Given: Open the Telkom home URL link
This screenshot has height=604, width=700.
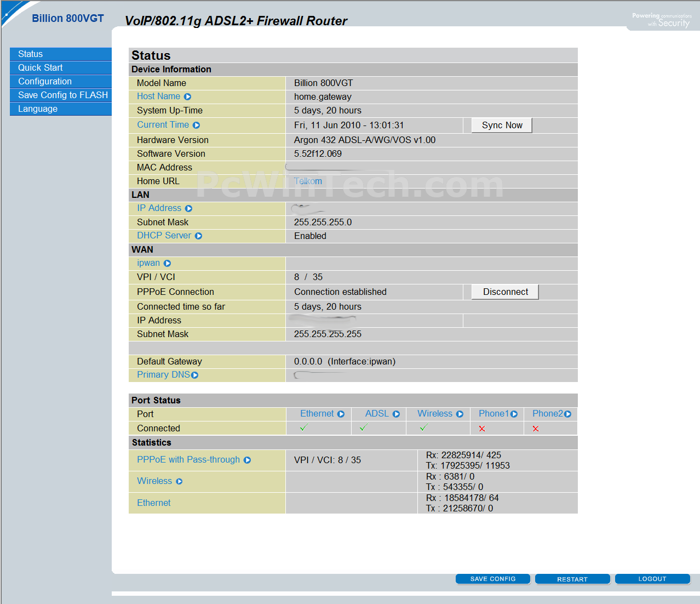Looking at the screenshot, I should point(308,181).
